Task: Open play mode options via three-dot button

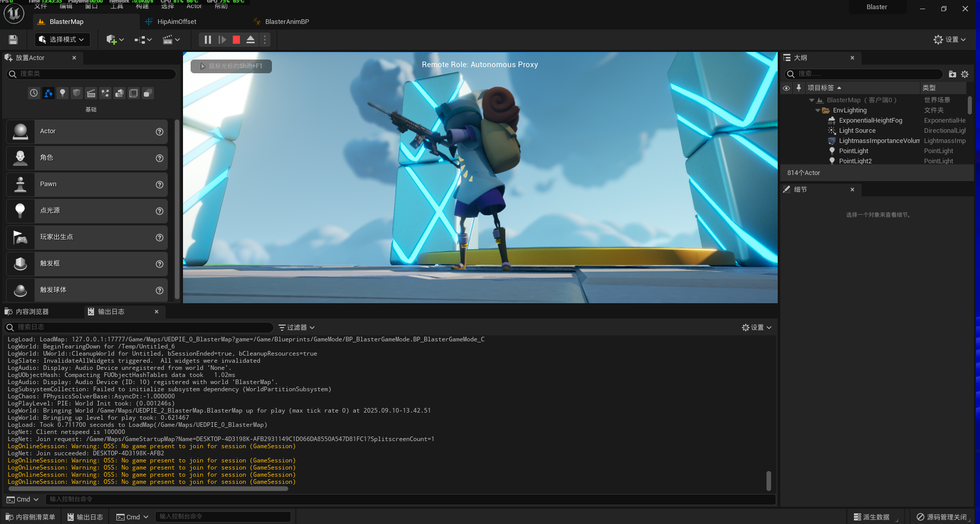Action: coord(265,40)
